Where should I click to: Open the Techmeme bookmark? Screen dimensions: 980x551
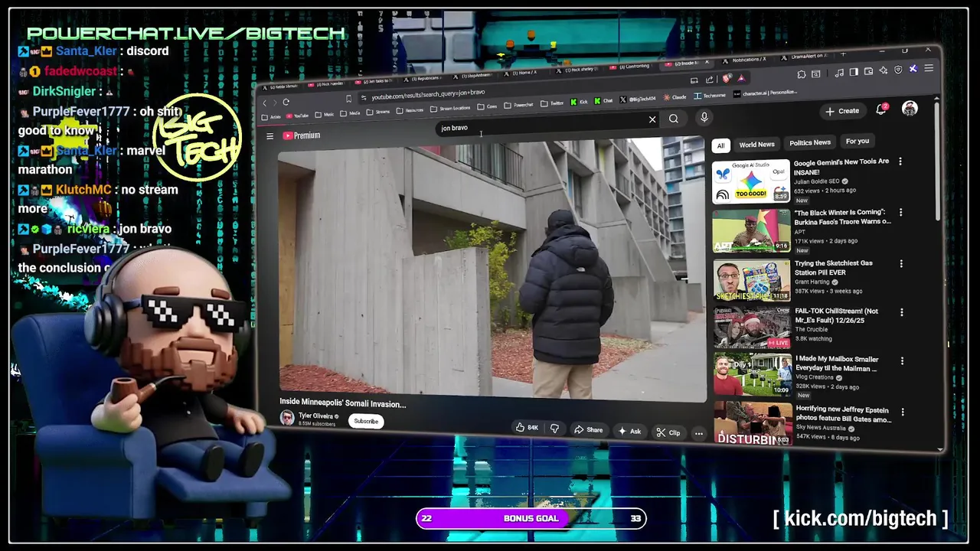710,96
